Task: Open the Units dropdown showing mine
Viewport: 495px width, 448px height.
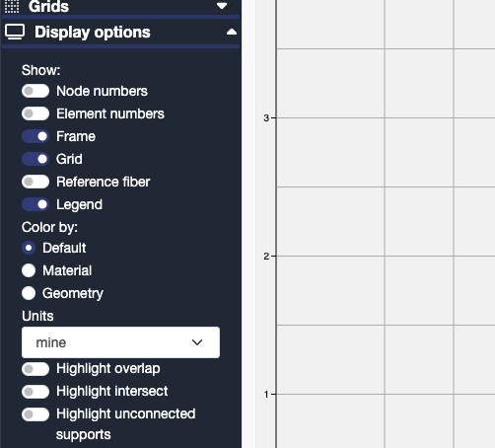Action: point(120,342)
